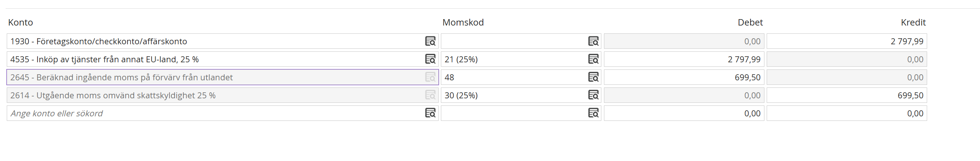
Task: Open account search icon in empty Konto row
Action: point(430,113)
